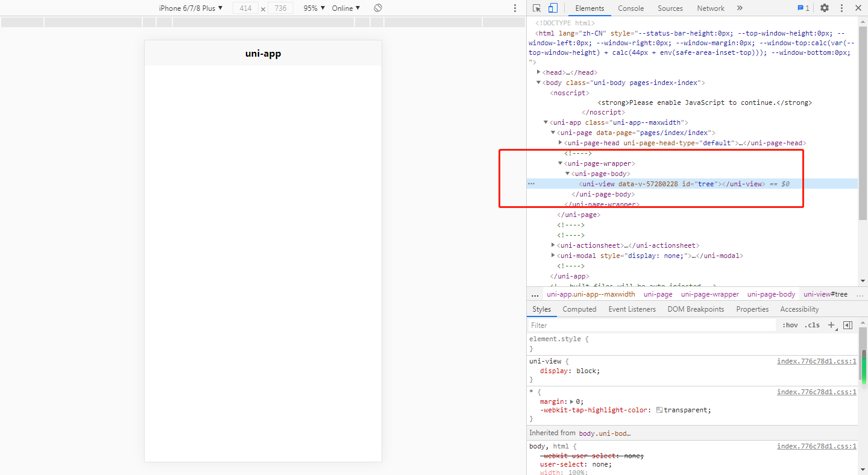Switch to the Elements tab
The height and width of the screenshot is (475, 868).
click(590, 8)
